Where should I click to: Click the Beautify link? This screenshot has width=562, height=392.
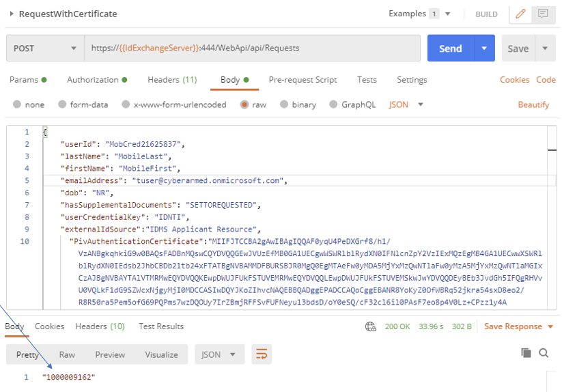(x=533, y=104)
